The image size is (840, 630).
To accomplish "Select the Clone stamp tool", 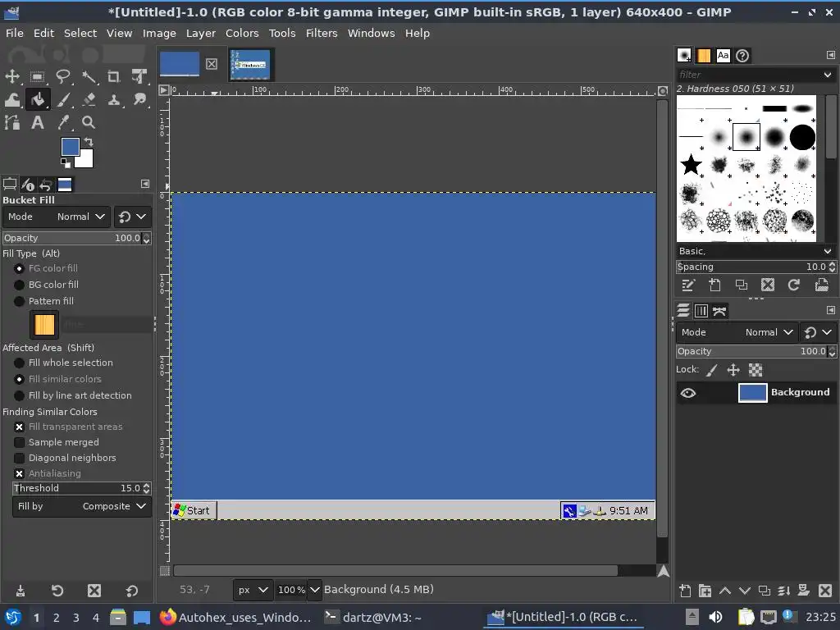I will click(113, 99).
